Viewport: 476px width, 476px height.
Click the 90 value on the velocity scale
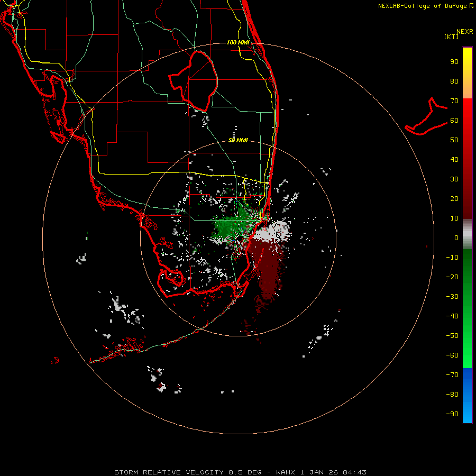click(x=454, y=62)
